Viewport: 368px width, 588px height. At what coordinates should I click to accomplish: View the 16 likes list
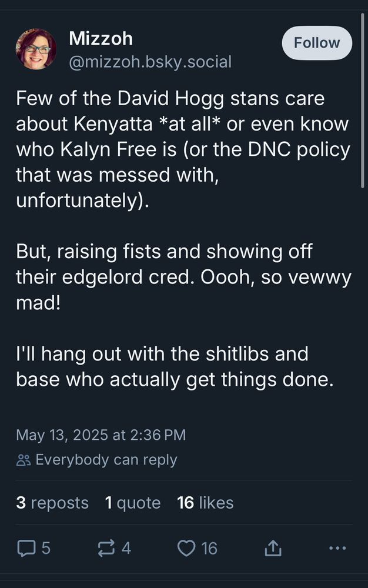[205, 503]
